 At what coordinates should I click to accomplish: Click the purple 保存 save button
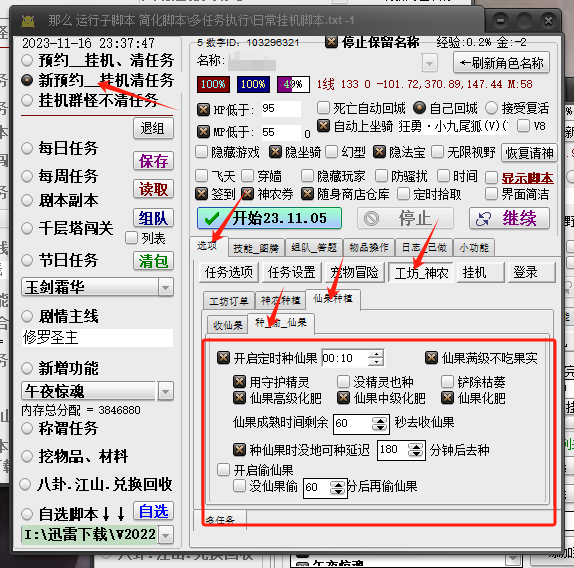[x=153, y=161]
